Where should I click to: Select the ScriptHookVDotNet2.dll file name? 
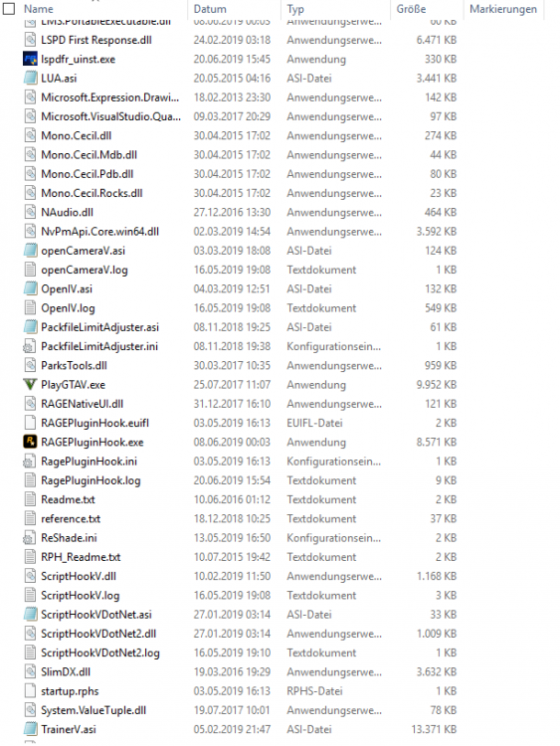point(98,634)
